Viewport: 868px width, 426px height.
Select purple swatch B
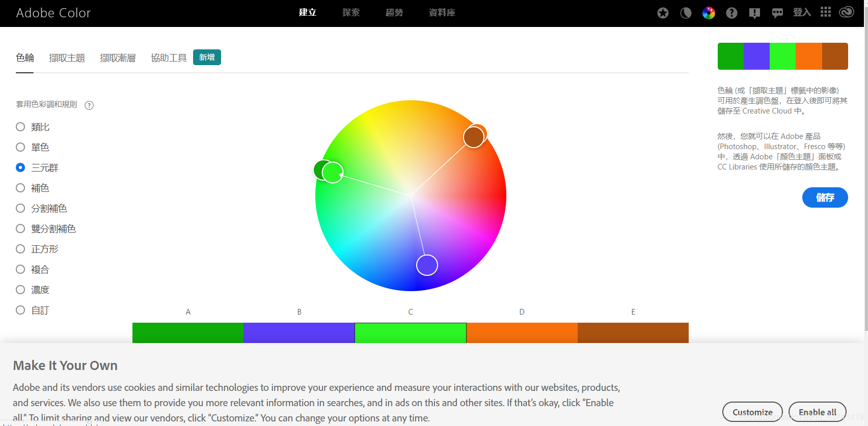click(299, 333)
